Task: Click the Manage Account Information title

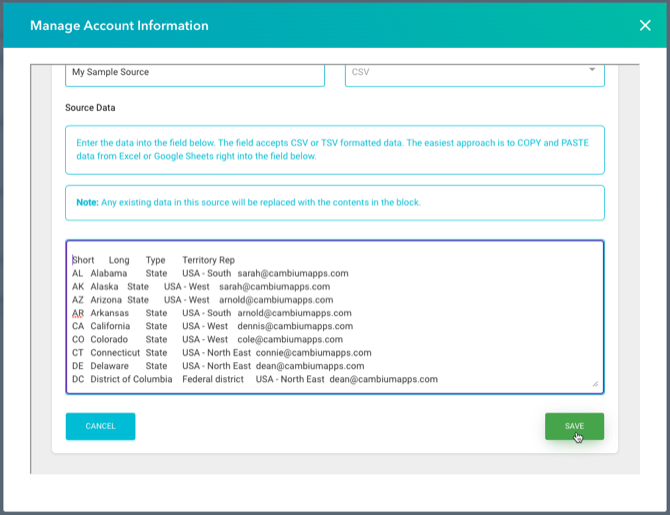Action: coord(119,26)
